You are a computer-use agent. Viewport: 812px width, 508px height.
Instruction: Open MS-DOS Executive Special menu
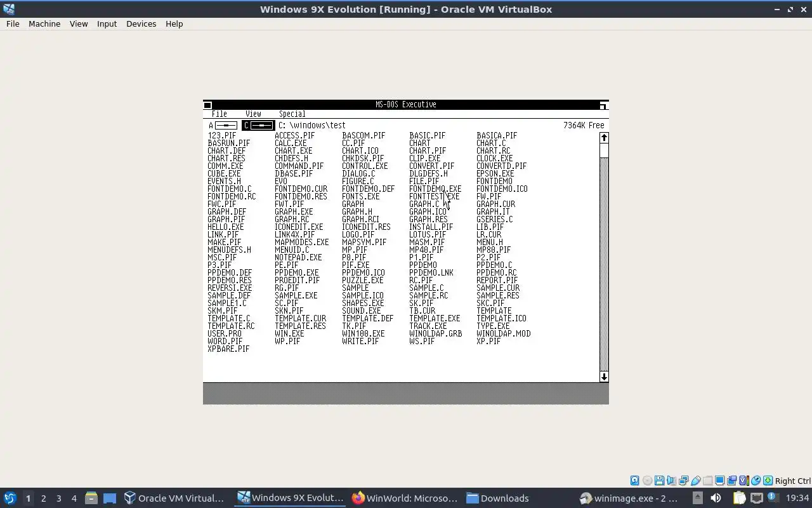292,114
